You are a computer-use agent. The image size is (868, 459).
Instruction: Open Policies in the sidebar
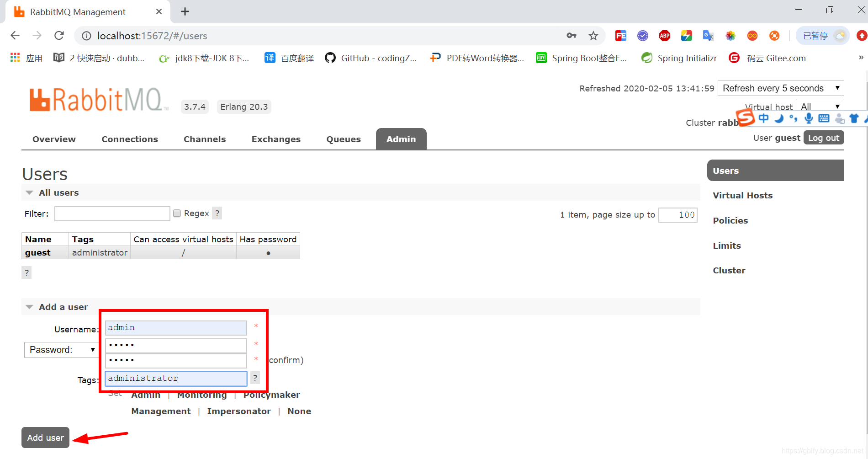pos(730,220)
